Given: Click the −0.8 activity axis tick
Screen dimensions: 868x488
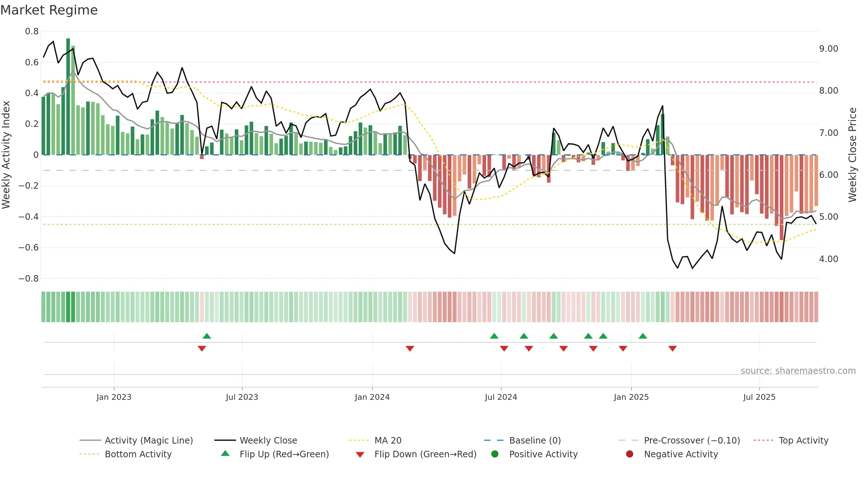Looking at the screenshot, I should pyautogui.click(x=29, y=278).
